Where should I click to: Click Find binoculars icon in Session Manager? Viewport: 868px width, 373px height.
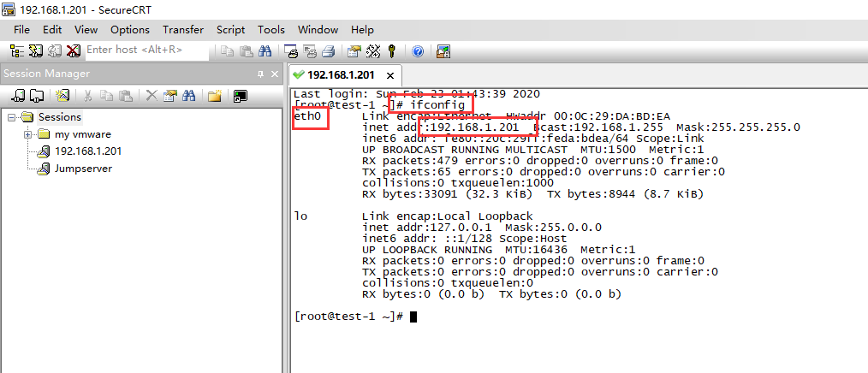(x=189, y=96)
